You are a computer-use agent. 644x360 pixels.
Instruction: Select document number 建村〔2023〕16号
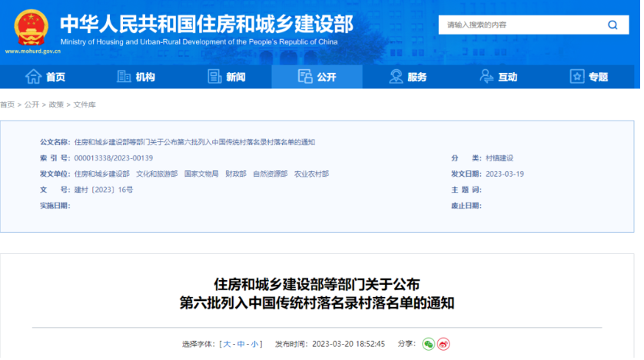click(x=105, y=191)
